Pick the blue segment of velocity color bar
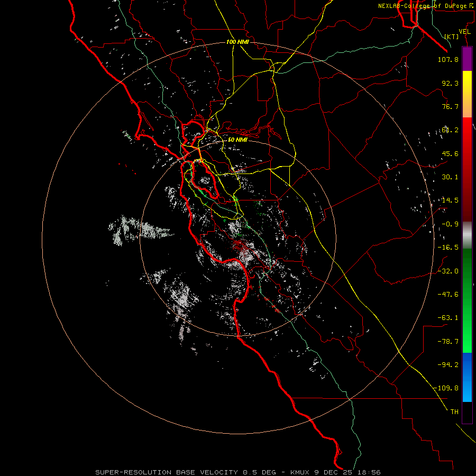 [467, 377]
